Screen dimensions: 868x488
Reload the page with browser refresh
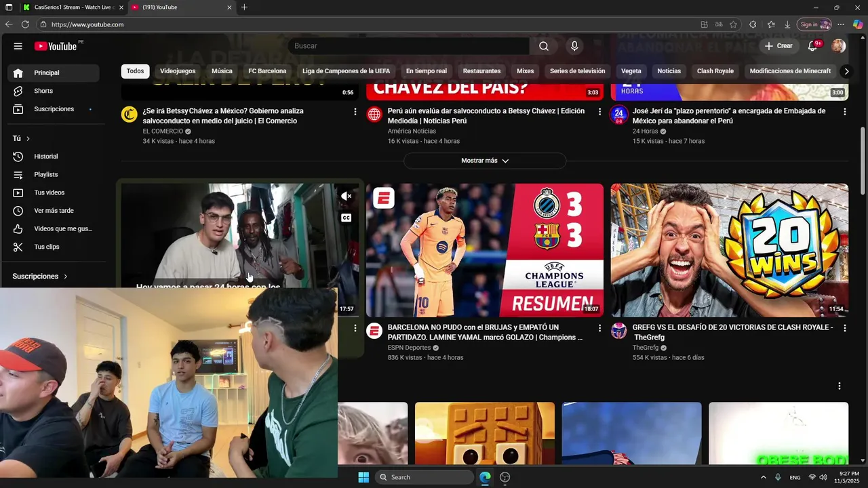(x=25, y=24)
